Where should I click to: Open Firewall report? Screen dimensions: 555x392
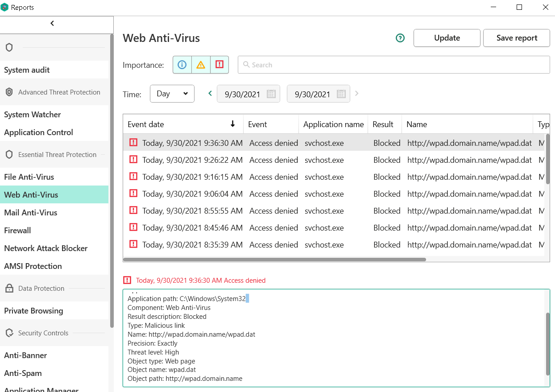54,231
